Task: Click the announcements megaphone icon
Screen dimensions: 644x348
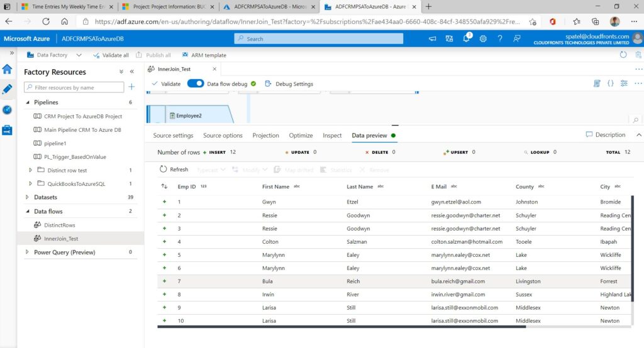Action: (x=433, y=38)
